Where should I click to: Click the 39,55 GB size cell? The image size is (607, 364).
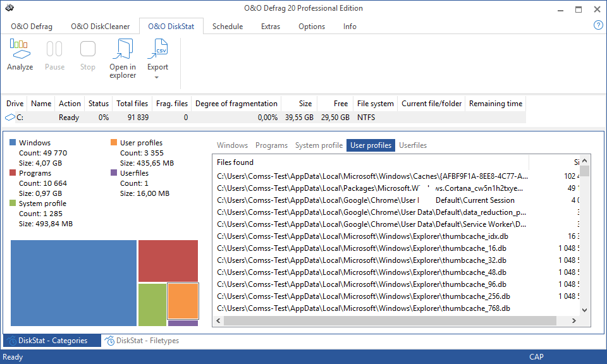click(x=299, y=117)
